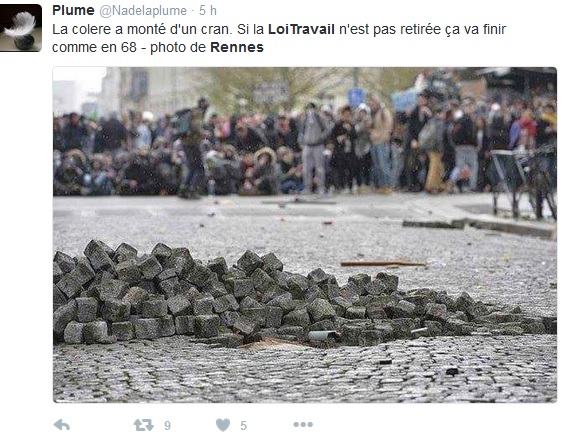Click the words 'photo de' in the tweet
The height and width of the screenshot is (445, 565).
point(178,47)
